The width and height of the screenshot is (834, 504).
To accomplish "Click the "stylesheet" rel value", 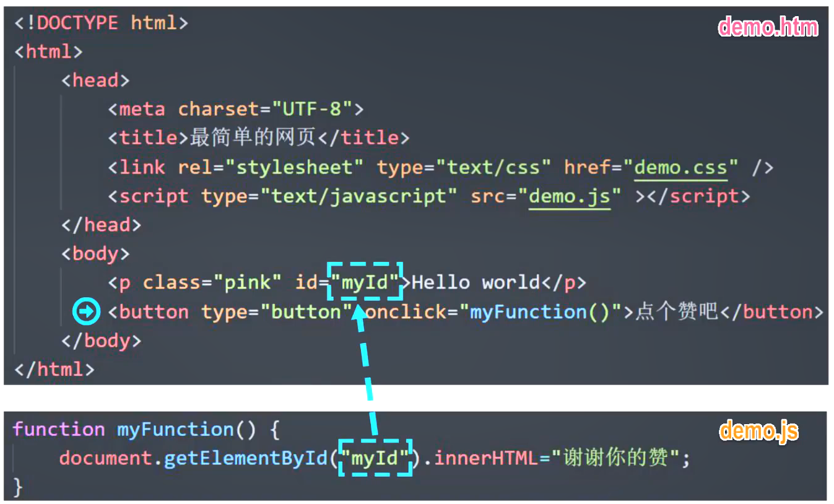I will click(x=294, y=167).
